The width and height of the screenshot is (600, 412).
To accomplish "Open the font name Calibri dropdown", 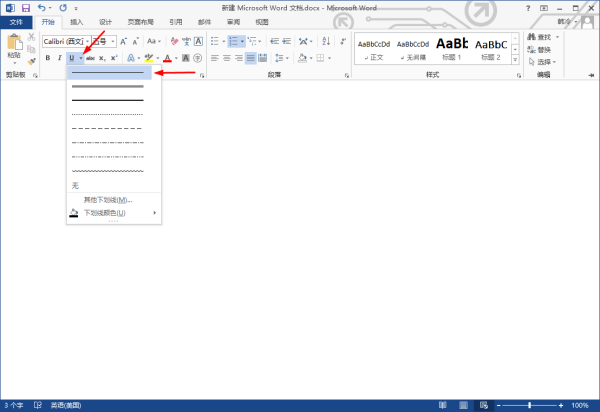I will pyautogui.click(x=87, y=41).
